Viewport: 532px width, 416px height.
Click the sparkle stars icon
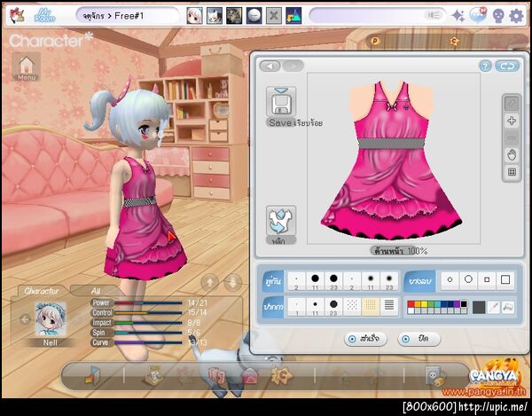pos(458,16)
